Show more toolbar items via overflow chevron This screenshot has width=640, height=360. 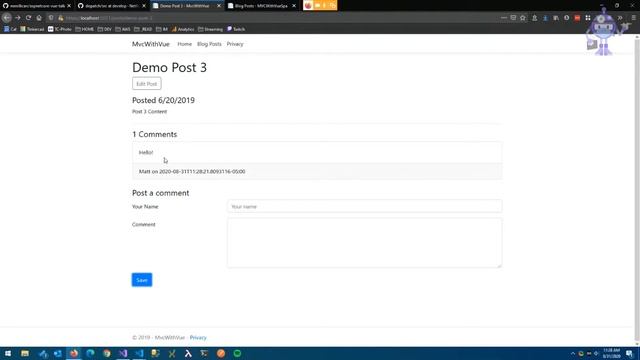click(x=620, y=18)
